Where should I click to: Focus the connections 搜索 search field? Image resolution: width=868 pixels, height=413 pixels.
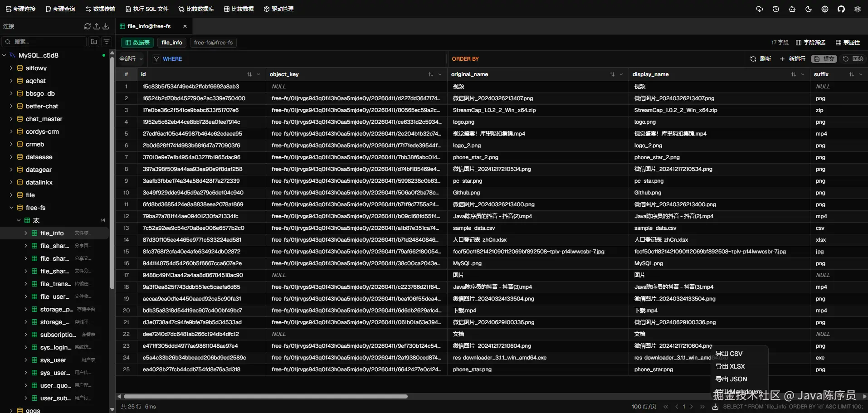point(44,42)
